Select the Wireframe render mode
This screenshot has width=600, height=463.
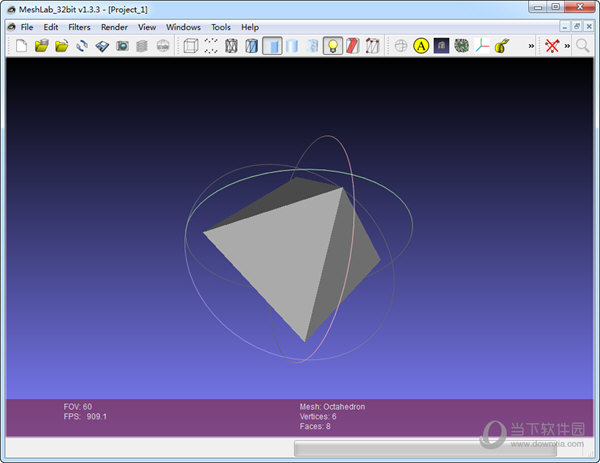click(x=232, y=46)
